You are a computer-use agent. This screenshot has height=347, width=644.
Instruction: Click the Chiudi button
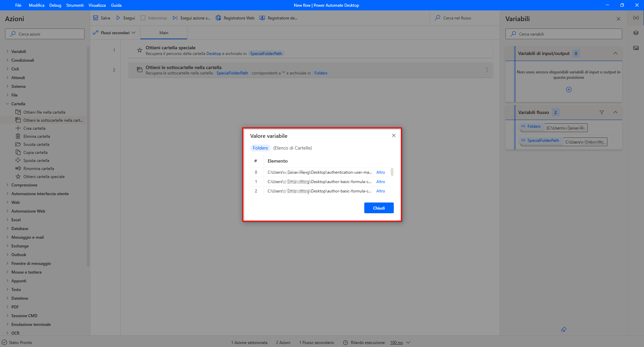pos(379,208)
